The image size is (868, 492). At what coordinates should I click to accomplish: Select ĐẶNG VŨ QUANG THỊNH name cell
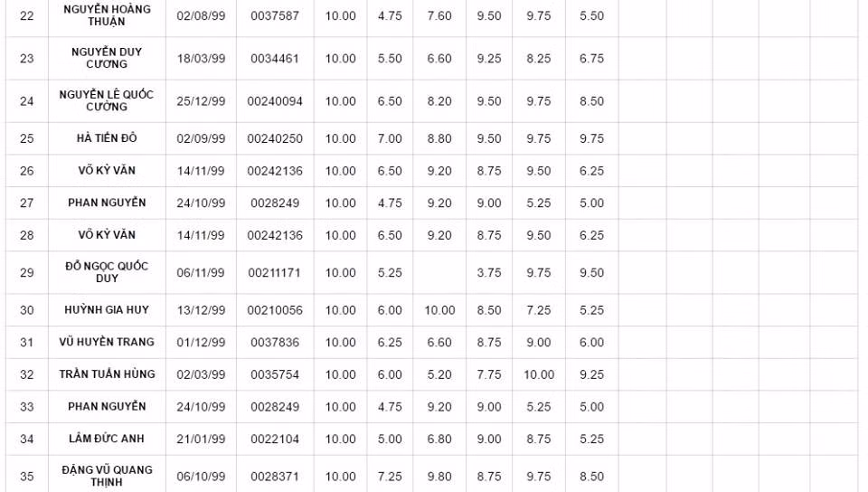[107, 476]
